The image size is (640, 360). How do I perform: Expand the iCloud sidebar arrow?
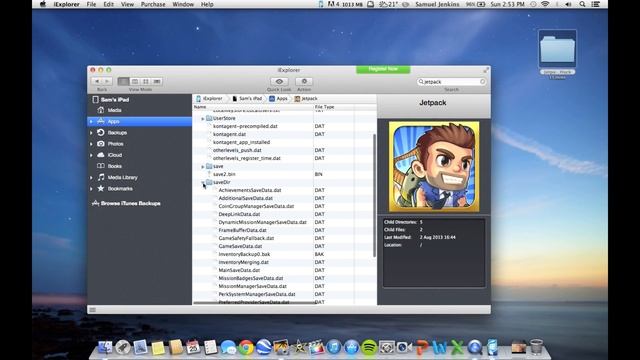91,155
